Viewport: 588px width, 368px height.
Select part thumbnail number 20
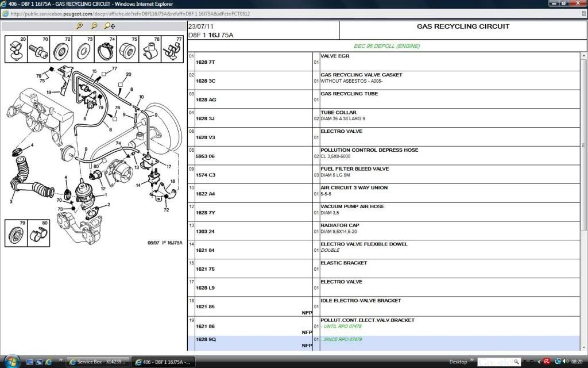(x=16, y=49)
